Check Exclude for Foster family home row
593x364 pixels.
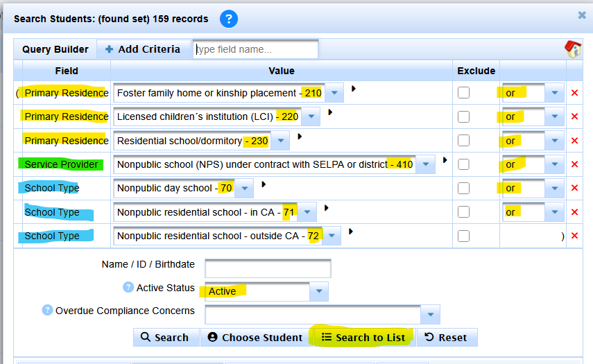[x=463, y=93]
